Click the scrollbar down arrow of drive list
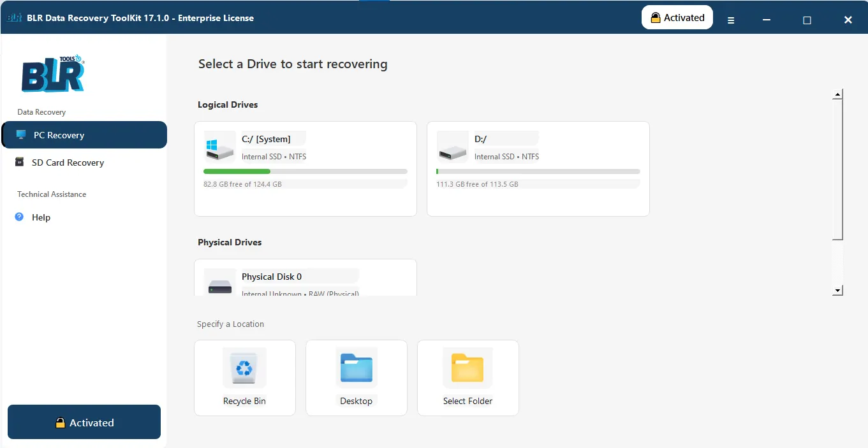Viewport: 868px width, 448px height. point(838,291)
